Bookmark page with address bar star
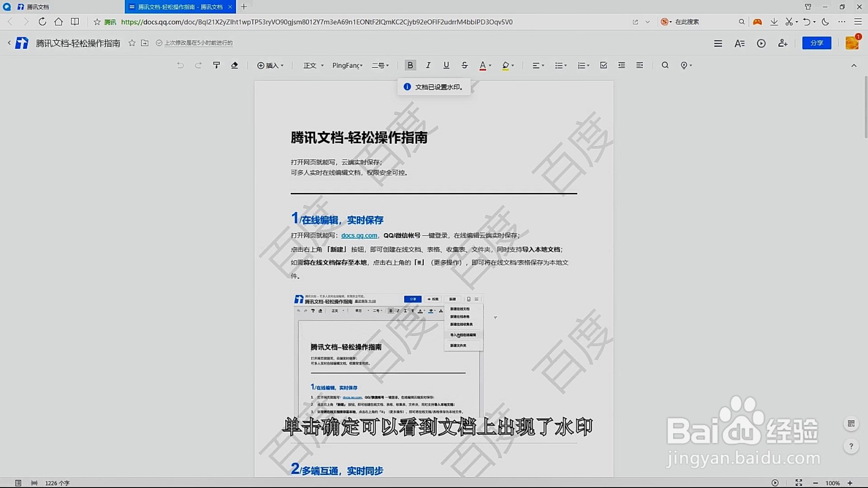868x488 pixels. 97,22
